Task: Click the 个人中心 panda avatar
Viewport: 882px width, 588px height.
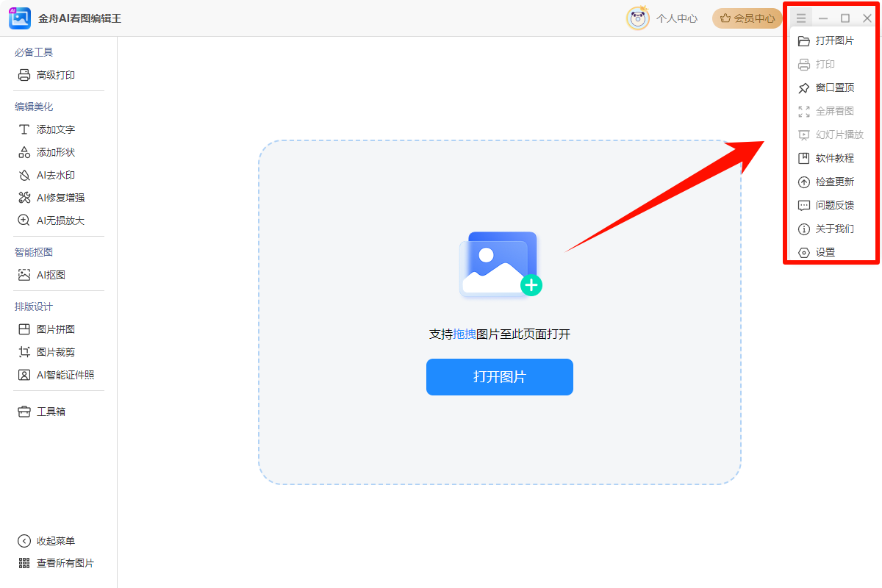Action: [637, 18]
